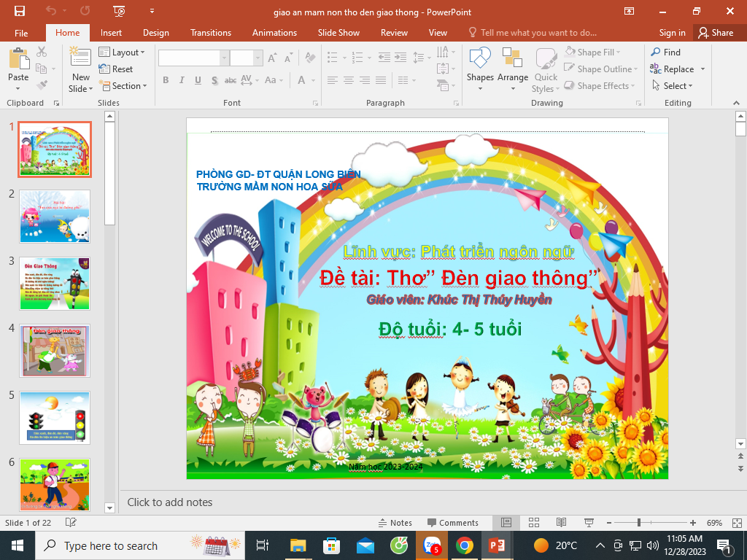The image size is (747, 560).
Task: Switch to the Animations tab
Action: pos(274,33)
